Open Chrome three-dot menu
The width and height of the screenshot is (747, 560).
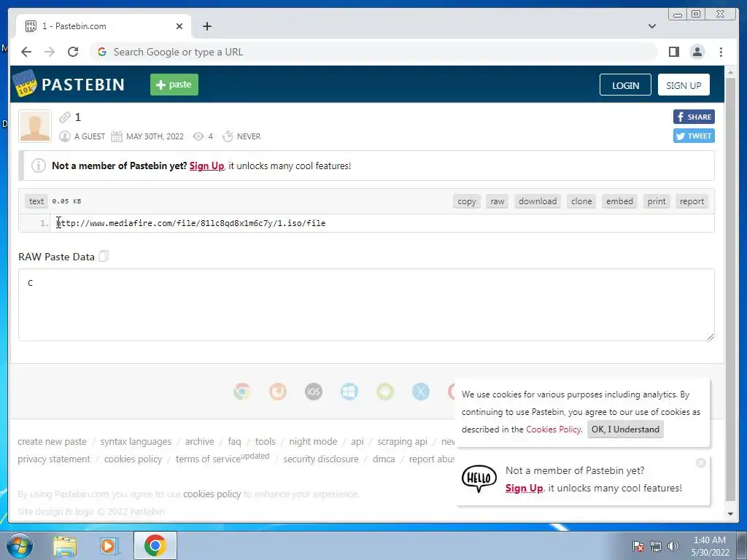[721, 52]
